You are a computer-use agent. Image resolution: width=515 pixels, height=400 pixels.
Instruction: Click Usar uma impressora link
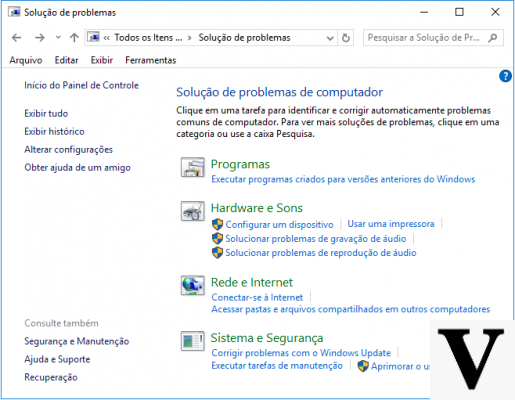coord(391,224)
